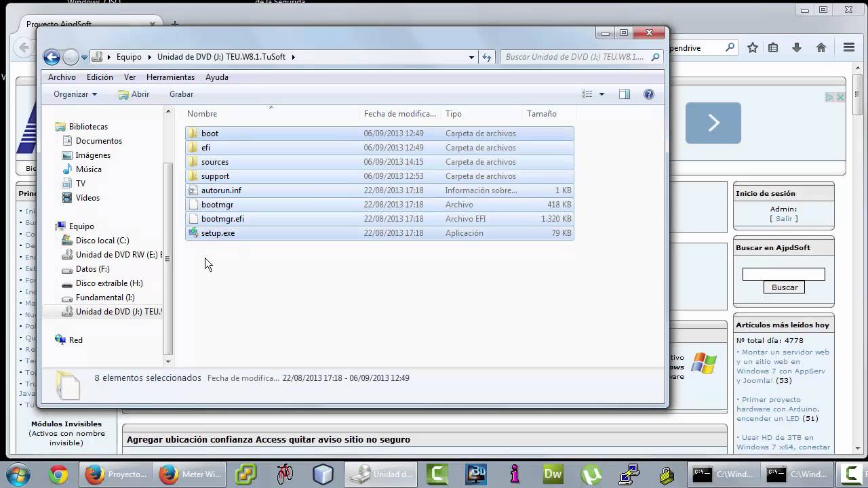This screenshot has height=488, width=868.
Task: Select the sources folder icon
Action: point(193,162)
